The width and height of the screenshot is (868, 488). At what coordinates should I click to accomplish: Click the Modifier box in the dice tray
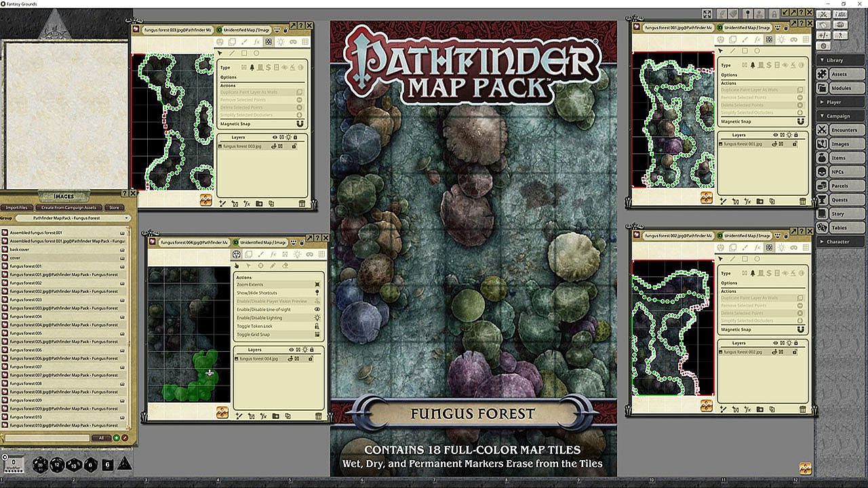pyautogui.click(x=14, y=464)
